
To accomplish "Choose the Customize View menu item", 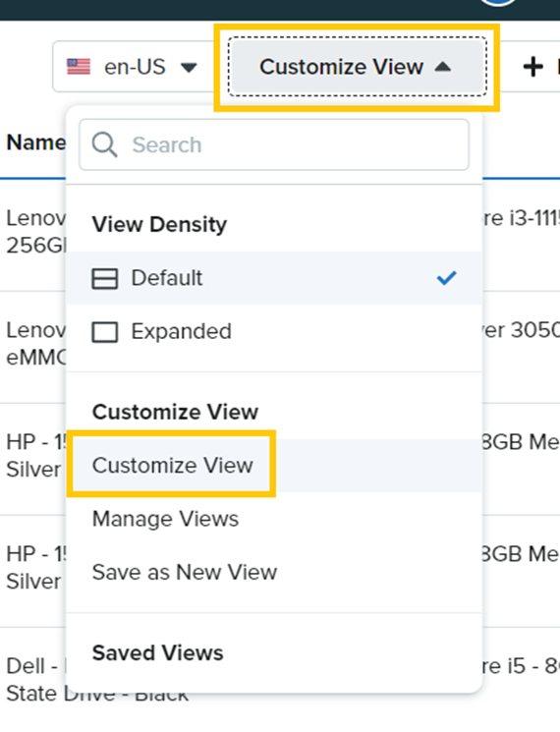I will tap(274, 466).
